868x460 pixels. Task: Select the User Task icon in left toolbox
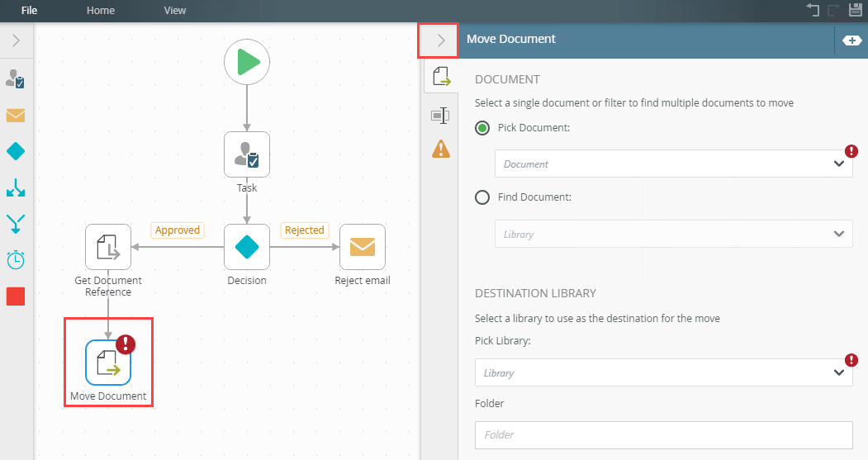click(x=16, y=79)
